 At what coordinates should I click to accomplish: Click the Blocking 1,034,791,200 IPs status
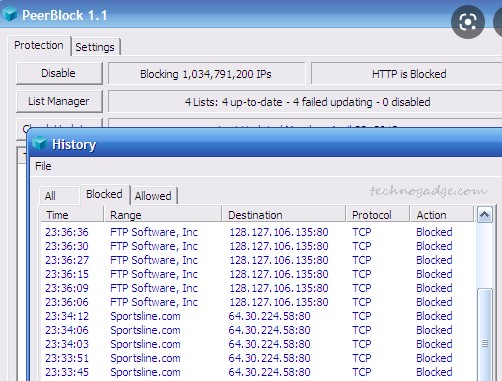[206, 74]
